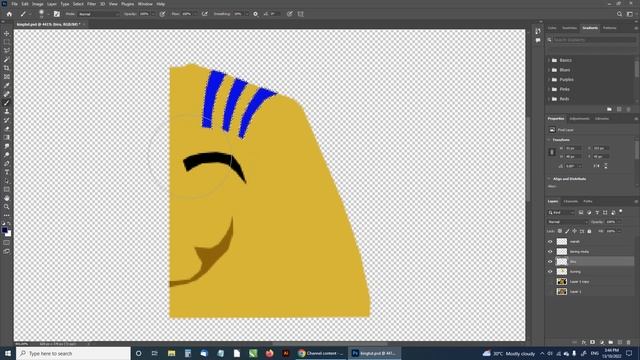Select the Magic Wand tool
The image size is (640, 360).
pyautogui.click(x=7, y=59)
